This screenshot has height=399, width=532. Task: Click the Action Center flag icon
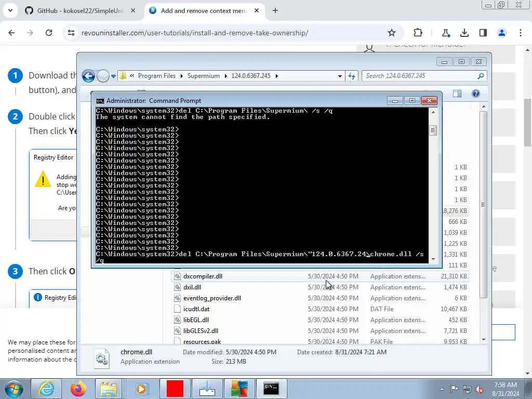pos(454,390)
